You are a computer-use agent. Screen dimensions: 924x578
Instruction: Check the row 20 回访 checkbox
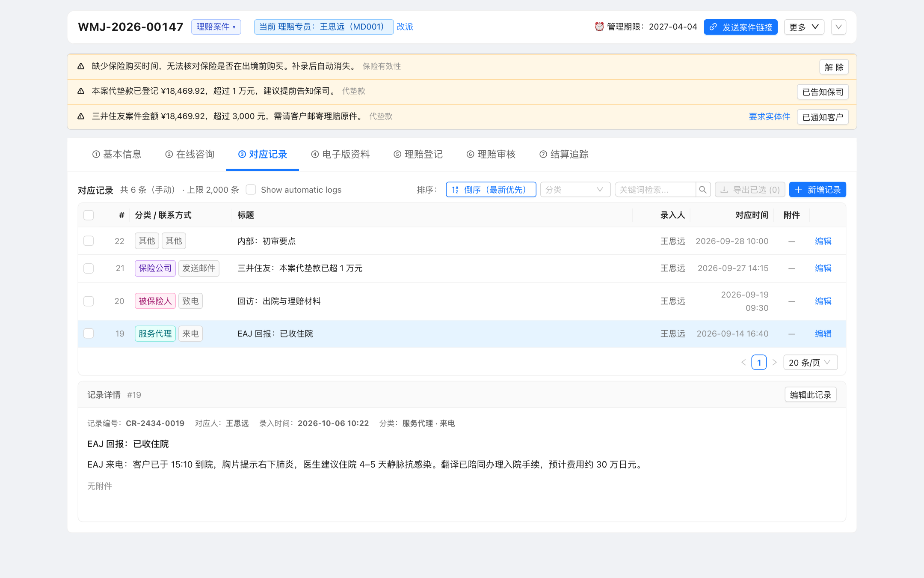click(x=89, y=301)
